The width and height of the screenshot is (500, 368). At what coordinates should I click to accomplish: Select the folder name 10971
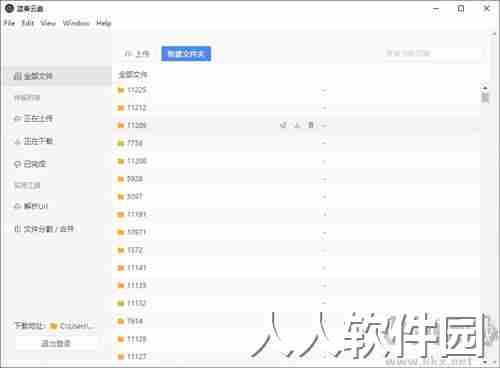[x=137, y=232]
